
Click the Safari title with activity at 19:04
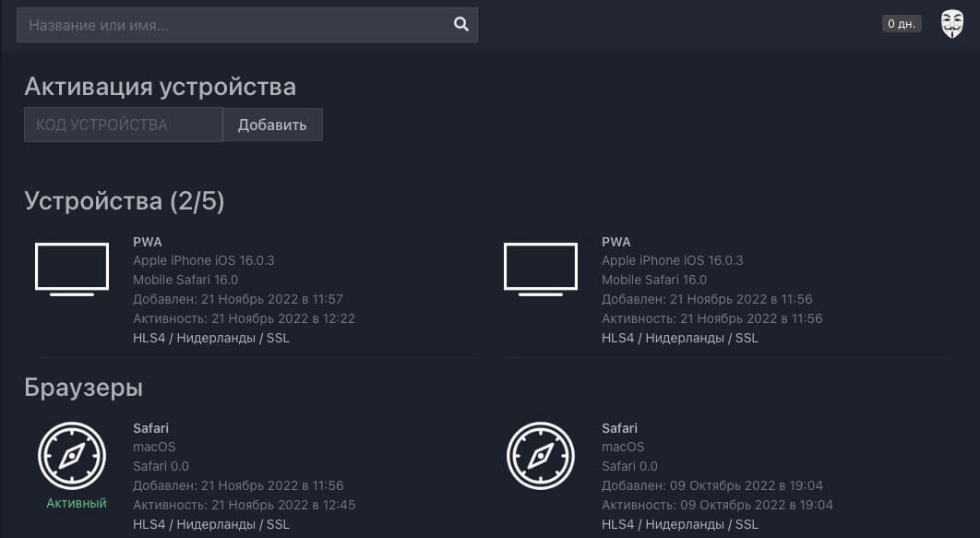619,428
